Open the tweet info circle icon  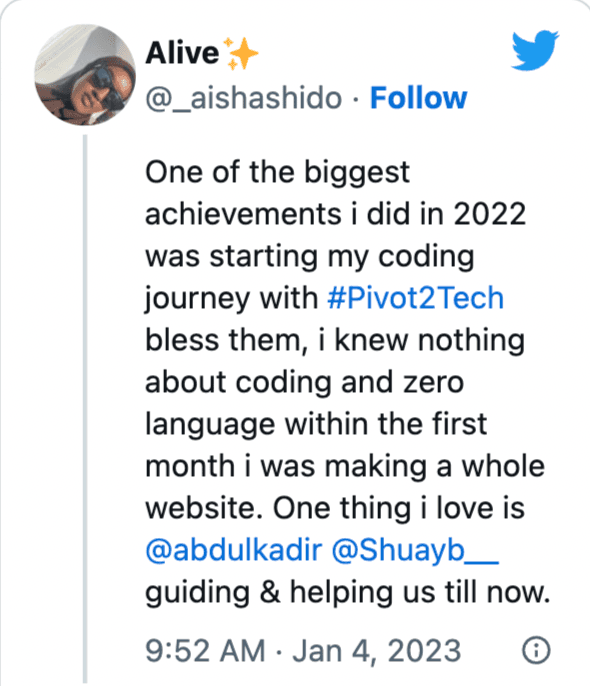(536, 650)
